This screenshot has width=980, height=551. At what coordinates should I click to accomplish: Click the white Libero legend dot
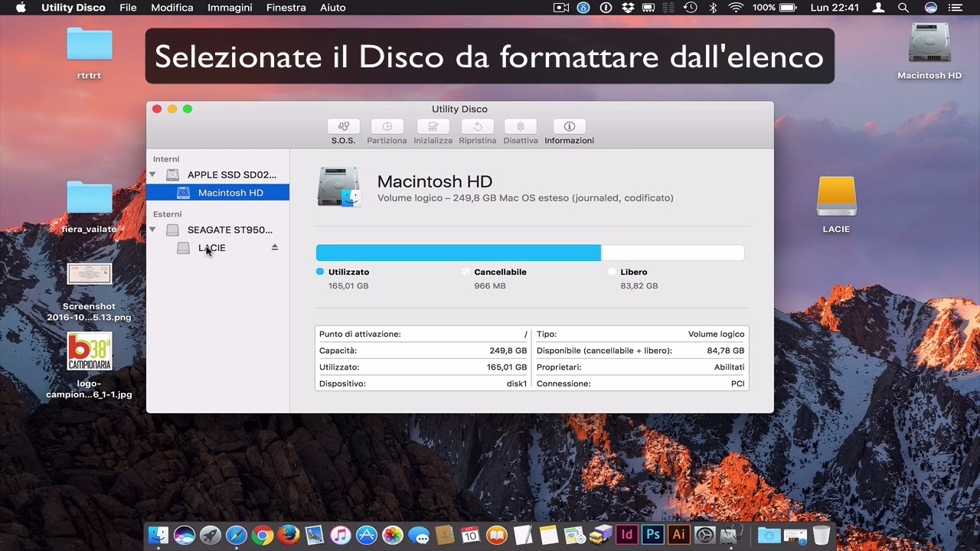tap(612, 272)
